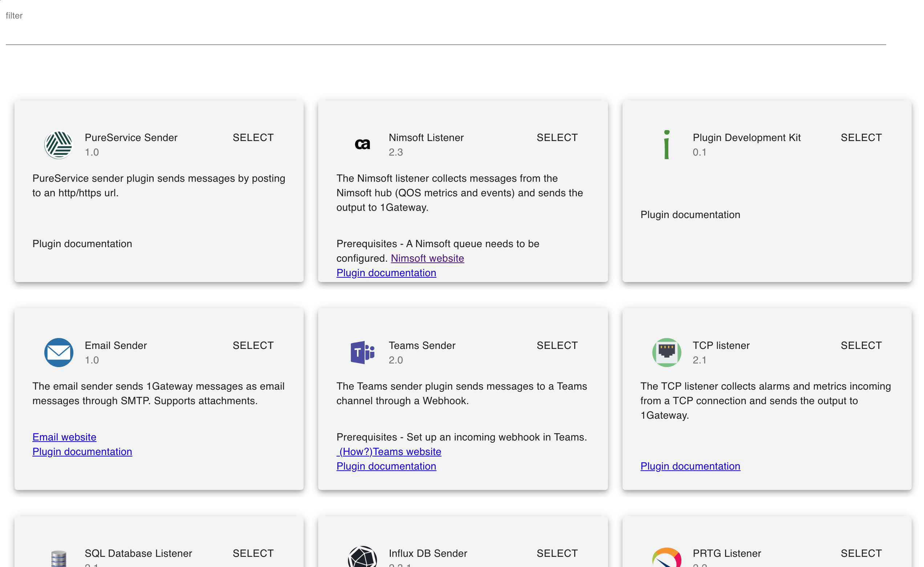Screen dimensions: 924x567
Task: Select the TCP listener plugin
Action: point(861,346)
